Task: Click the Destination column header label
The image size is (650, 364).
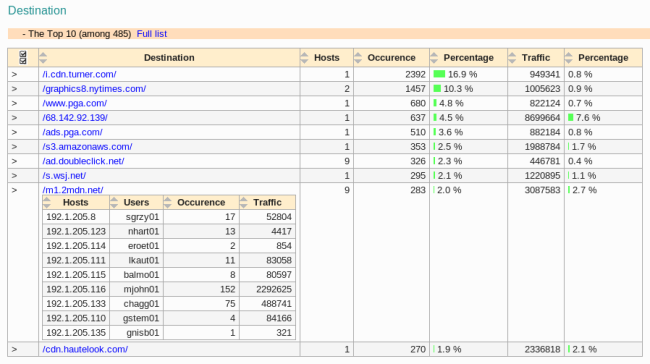Action: click(x=169, y=58)
